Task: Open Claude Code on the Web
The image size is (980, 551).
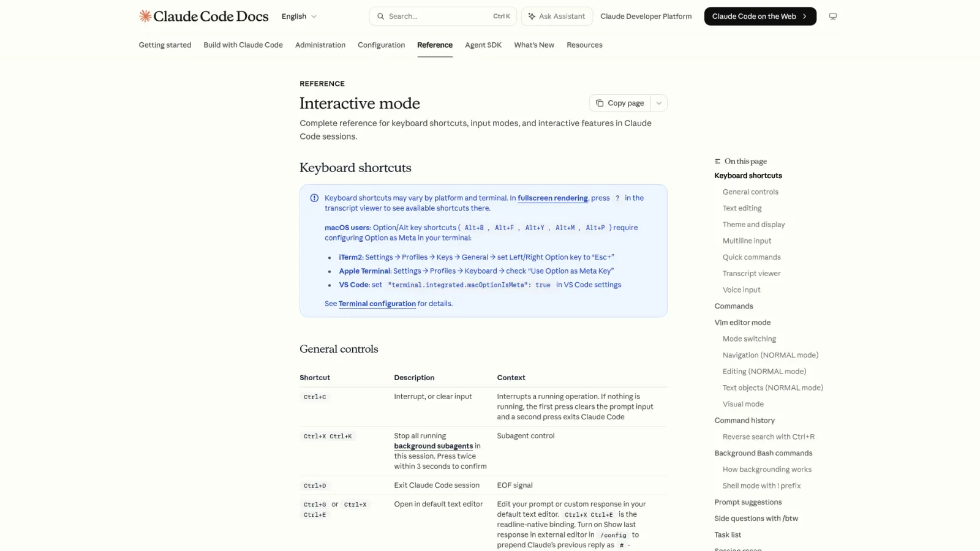Action: (x=760, y=17)
